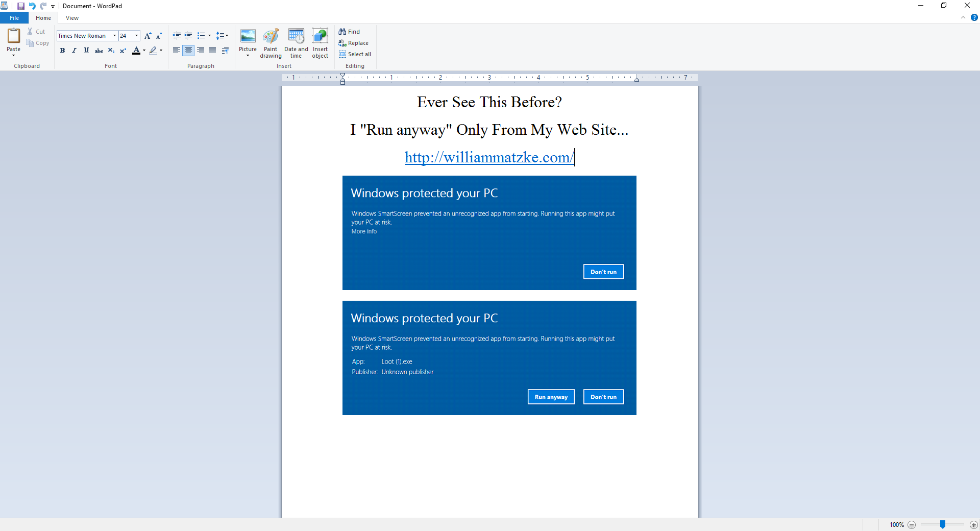
Task: Align text right
Action: 201,51
